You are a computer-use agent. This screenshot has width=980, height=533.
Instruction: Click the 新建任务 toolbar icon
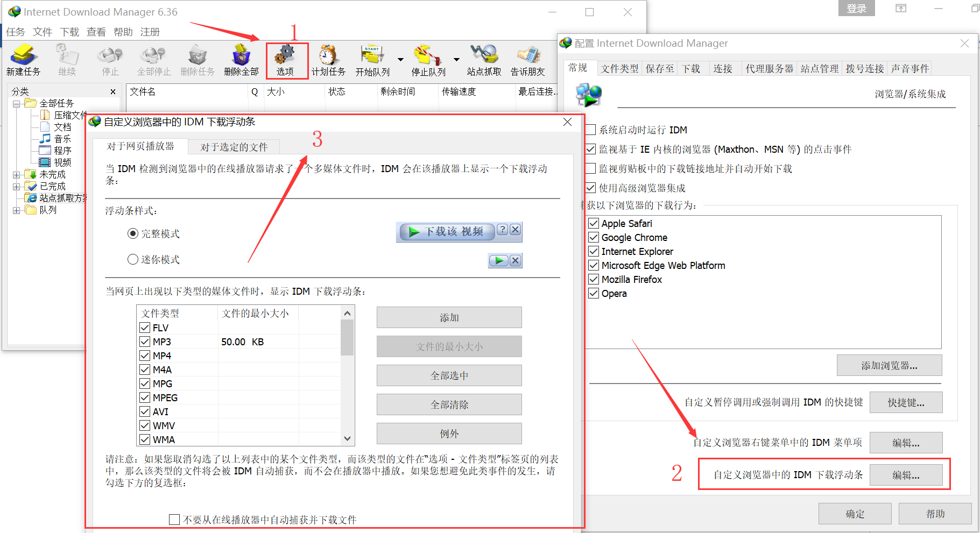click(x=23, y=60)
